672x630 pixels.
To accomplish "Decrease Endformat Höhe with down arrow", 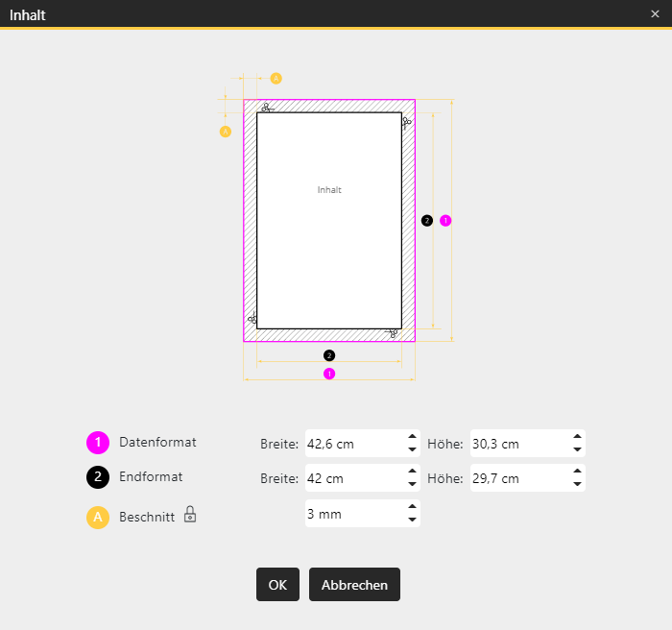I will (577, 484).
